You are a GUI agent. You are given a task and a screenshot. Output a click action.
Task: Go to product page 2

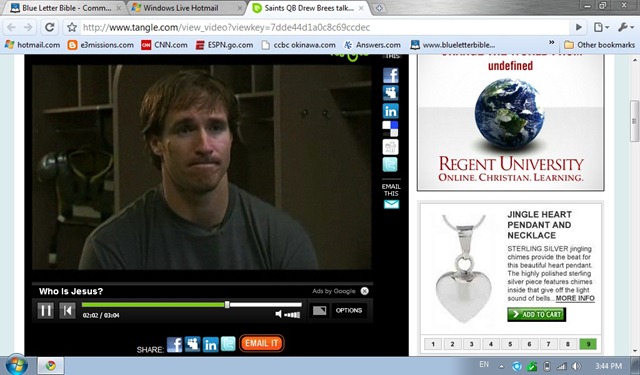click(x=452, y=344)
